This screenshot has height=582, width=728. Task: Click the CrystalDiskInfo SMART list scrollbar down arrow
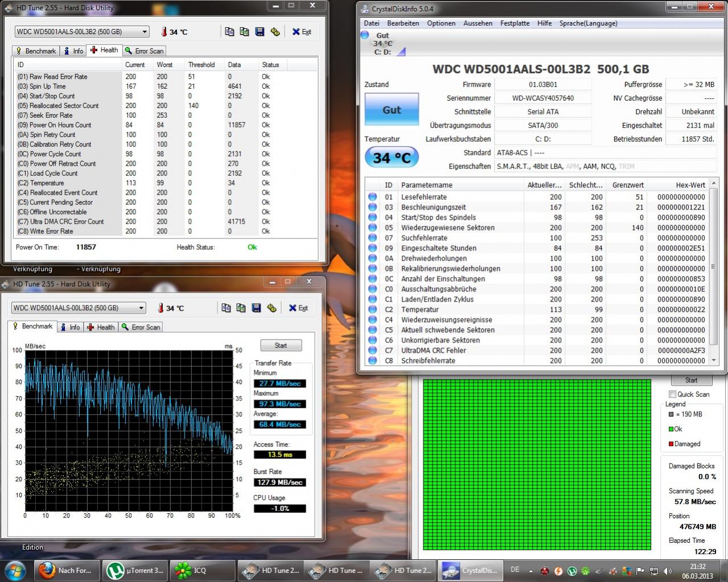tap(714, 360)
